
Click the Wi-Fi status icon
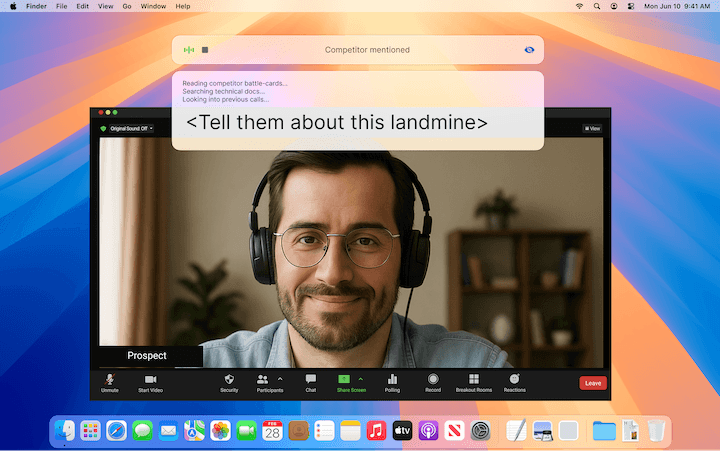coord(579,6)
